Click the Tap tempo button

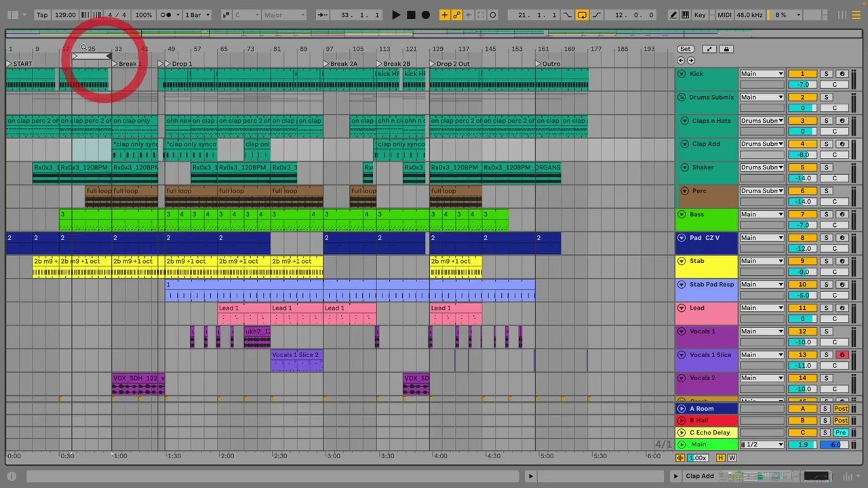[42, 15]
